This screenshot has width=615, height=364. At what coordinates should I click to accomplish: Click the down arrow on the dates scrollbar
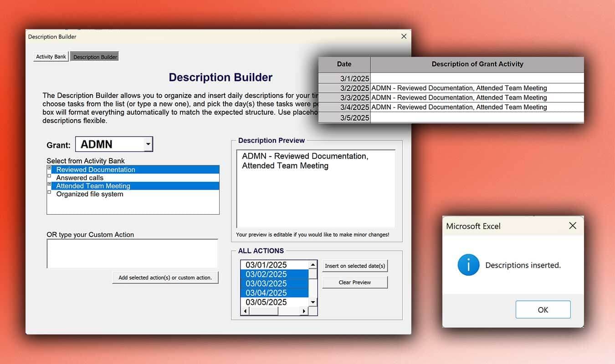(x=312, y=302)
